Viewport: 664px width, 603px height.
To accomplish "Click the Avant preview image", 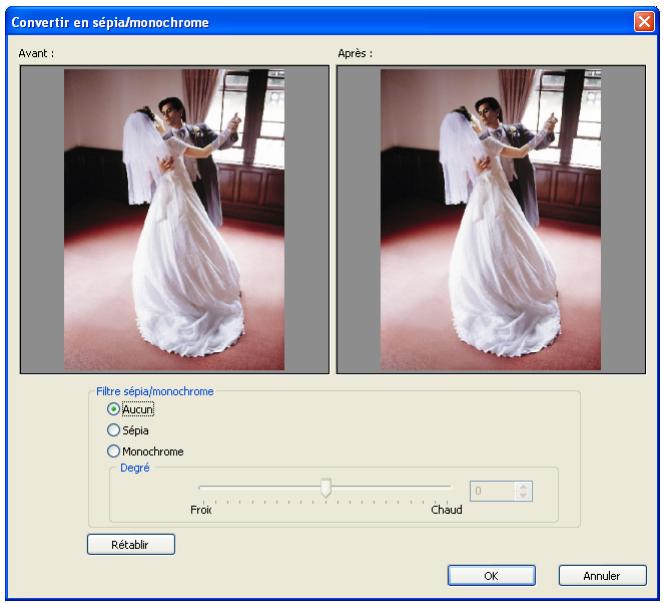I will pos(174,219).
